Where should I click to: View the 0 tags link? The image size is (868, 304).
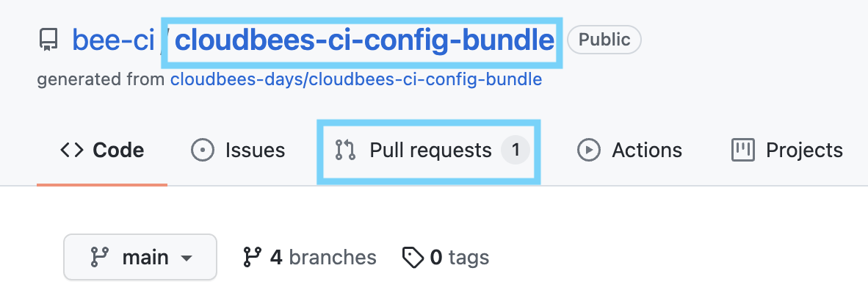coord(459,257)
